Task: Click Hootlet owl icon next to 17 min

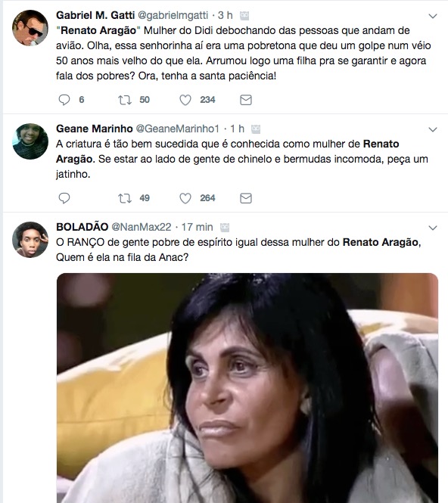Action: [225, 228]
